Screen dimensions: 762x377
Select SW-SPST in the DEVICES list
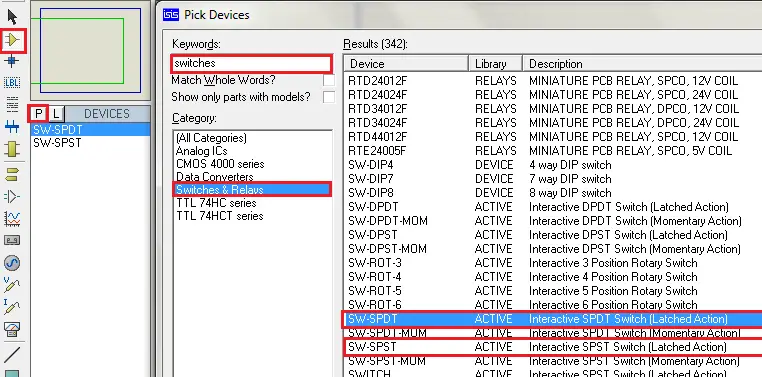[90, 143]
